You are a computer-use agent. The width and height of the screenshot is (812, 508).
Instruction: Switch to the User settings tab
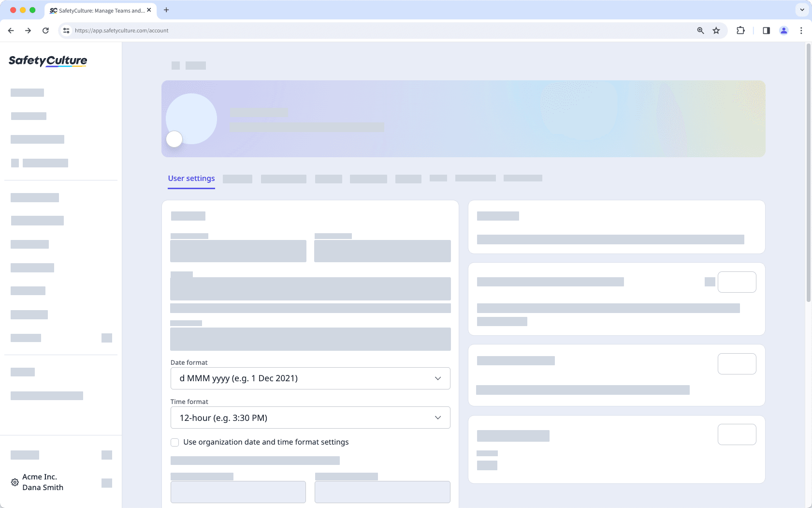tap(191, 178)
